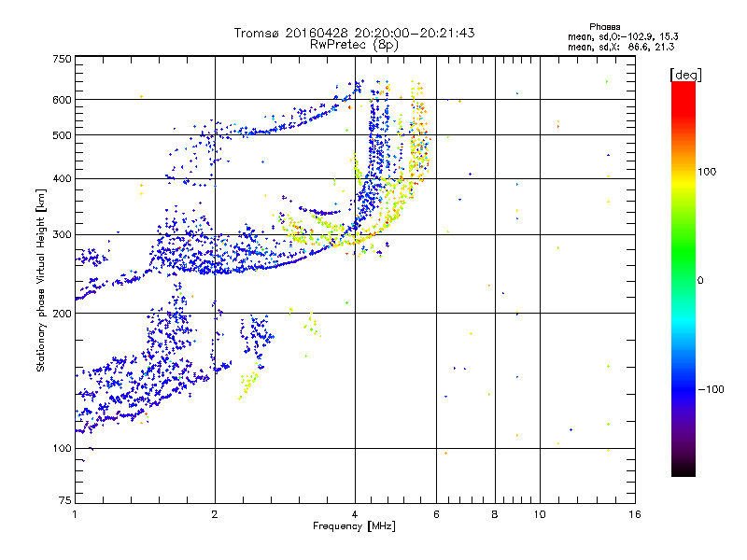Click the y-axis '300' tick label
The height and width of the screenshot is (560, 747).
pyautogui.click(x=62, y=235)
